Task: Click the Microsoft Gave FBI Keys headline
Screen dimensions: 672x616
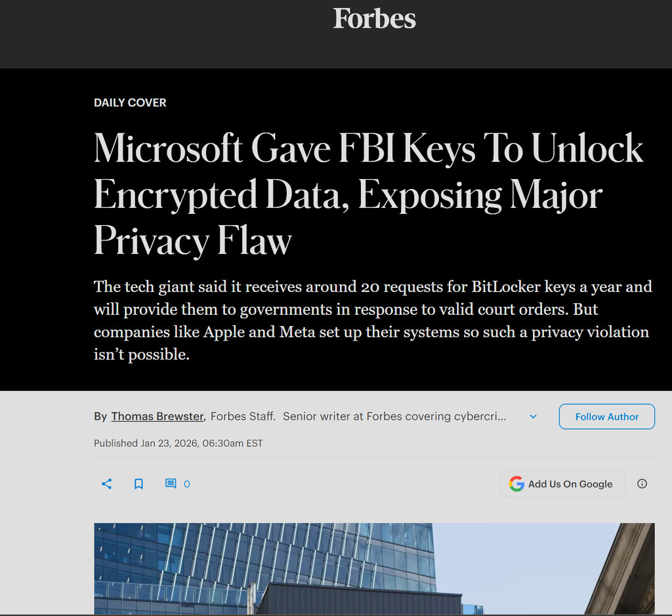Action: (368, 149)
